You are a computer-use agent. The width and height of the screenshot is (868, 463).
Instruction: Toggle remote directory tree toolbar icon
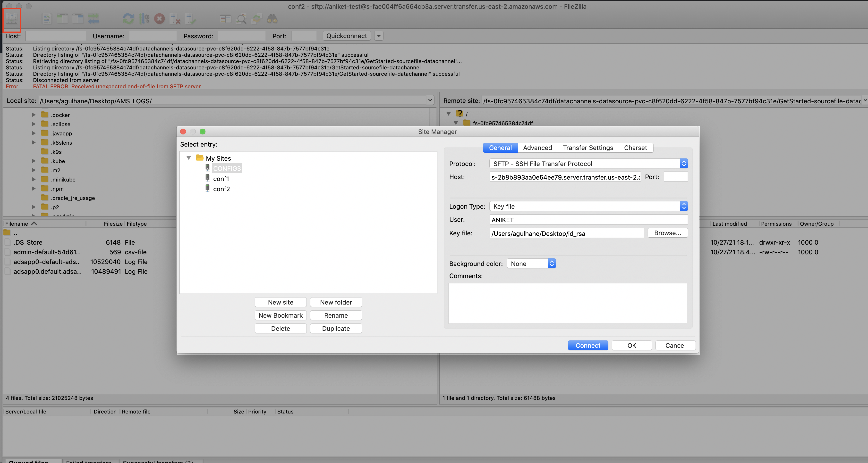click(x=78, y=19)
